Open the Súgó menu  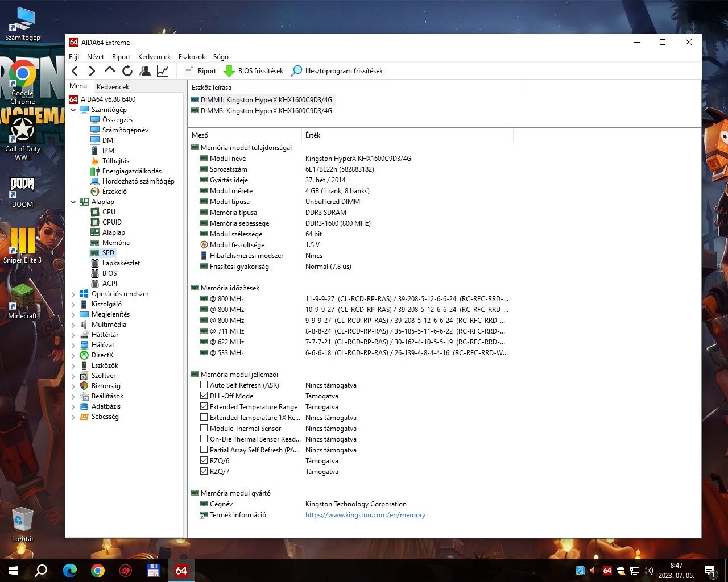(221, 57)
